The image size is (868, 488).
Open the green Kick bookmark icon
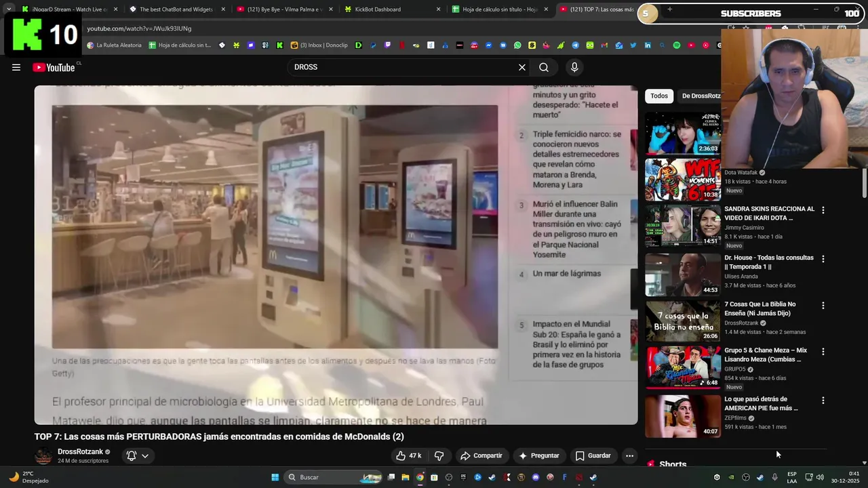coord(279,45)
